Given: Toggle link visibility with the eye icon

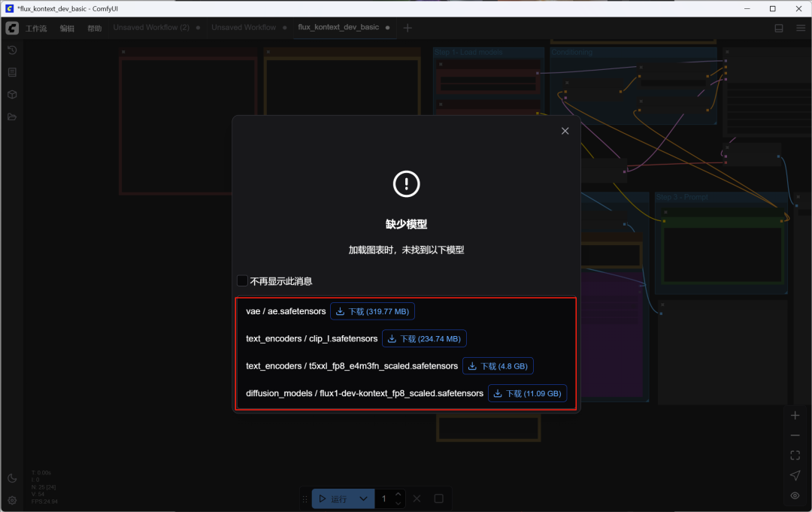Looking at the screenshot, I should 795,495.
